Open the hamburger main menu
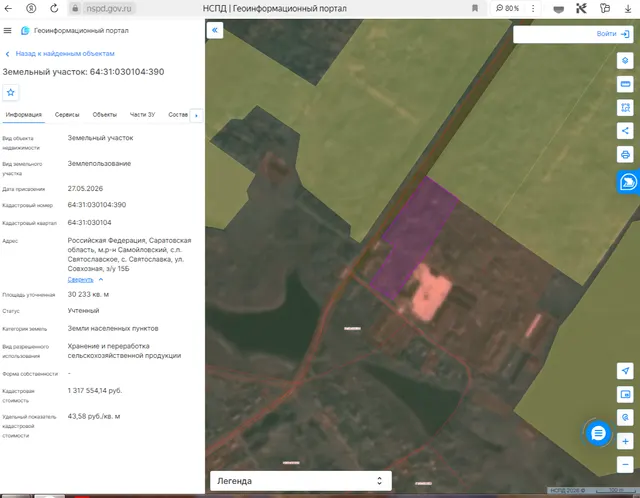The image size is (640, 498). tap(7, 31)
